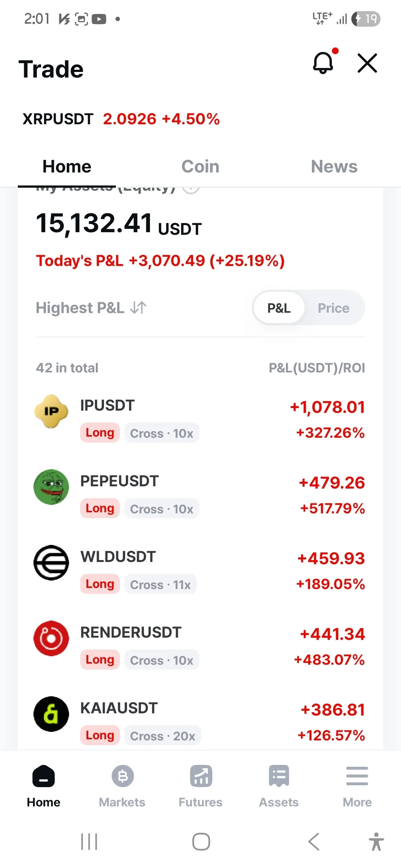401x868 pixels.
Task: Open XRPUSDT ticker price link
Action: (121, 119)
